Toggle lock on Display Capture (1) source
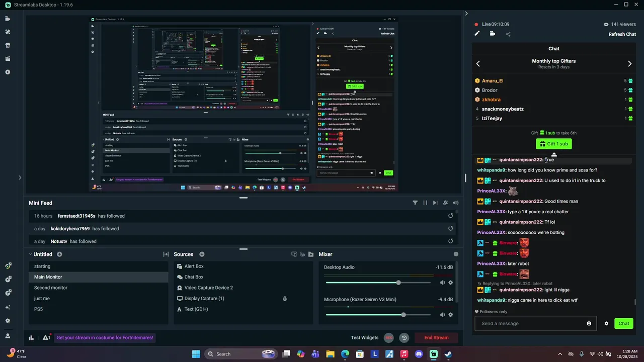Screen dimensions: 644x362 coord(285,299)
